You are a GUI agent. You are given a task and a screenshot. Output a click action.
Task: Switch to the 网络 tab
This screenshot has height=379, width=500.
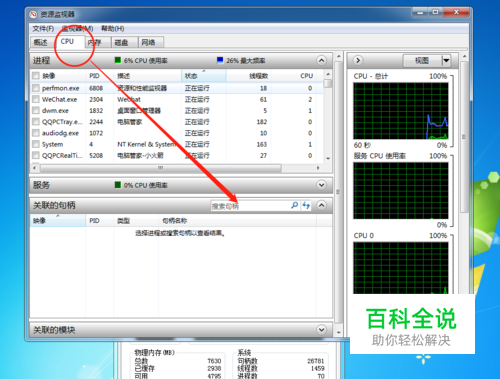coord(151,42)
